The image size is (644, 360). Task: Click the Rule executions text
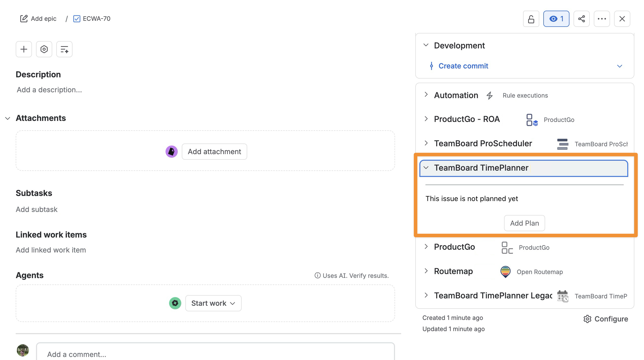(525, 96)
